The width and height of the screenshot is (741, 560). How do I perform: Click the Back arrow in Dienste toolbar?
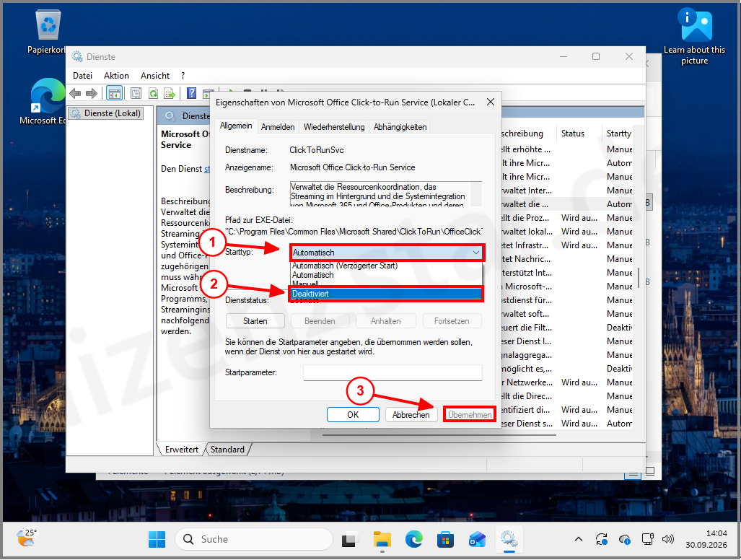click(75, 94)
